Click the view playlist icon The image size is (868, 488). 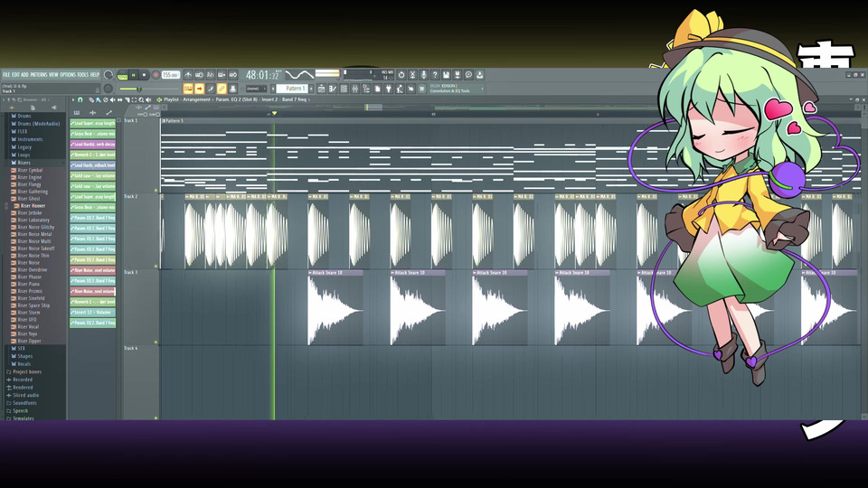pos(321,89)
